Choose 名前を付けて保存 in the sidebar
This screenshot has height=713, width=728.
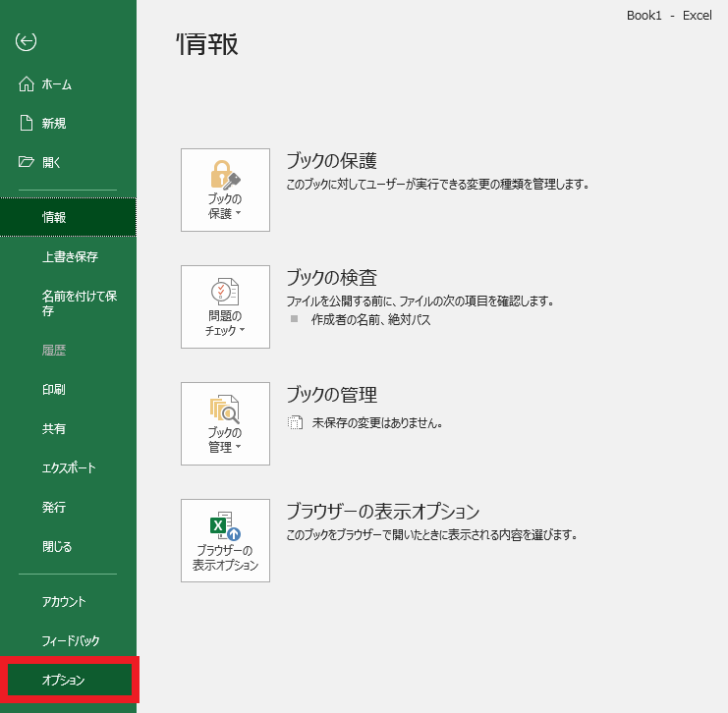tap(68, 303)
